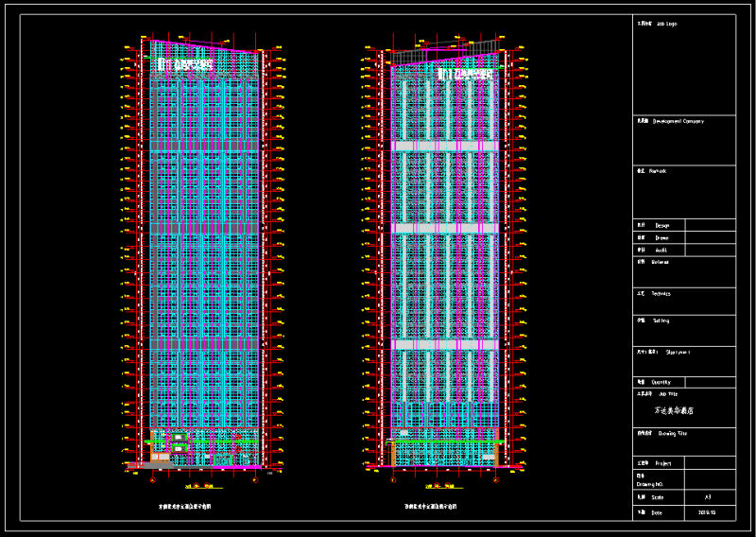The width and height of the screenshot is (756, 537).
Task: Click the "Technics" label
Action: click(661, 293)
